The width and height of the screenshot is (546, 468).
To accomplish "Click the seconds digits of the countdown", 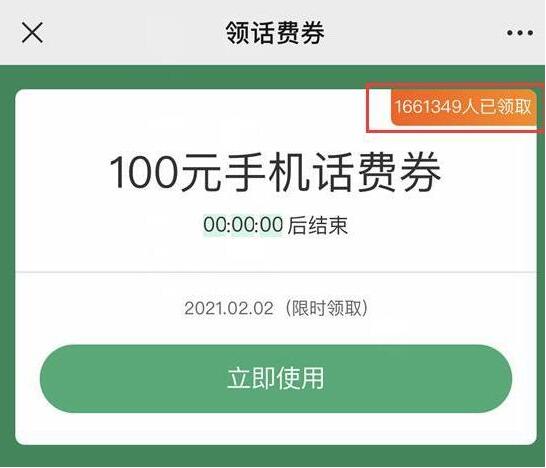I will point(272,224).
